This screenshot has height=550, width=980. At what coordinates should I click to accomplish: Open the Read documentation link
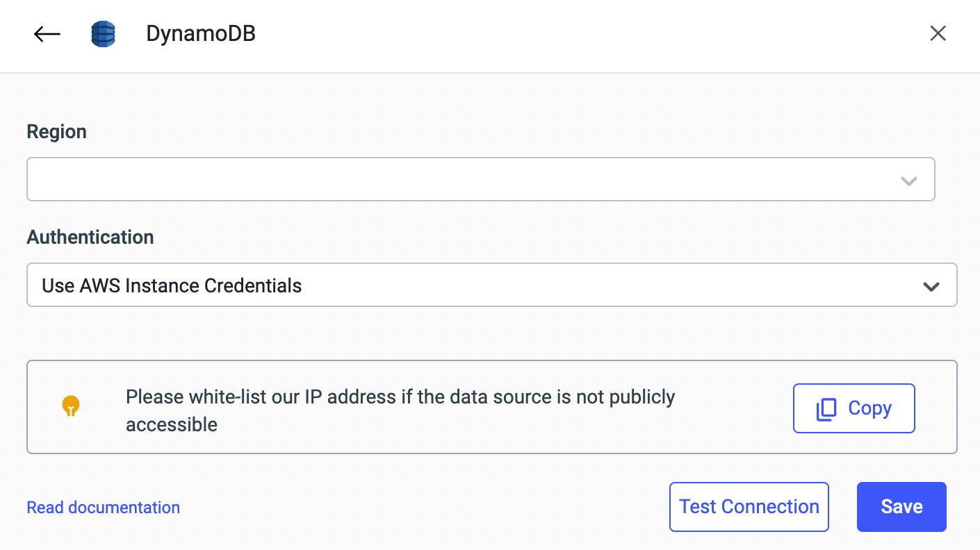tap(103, 508)
